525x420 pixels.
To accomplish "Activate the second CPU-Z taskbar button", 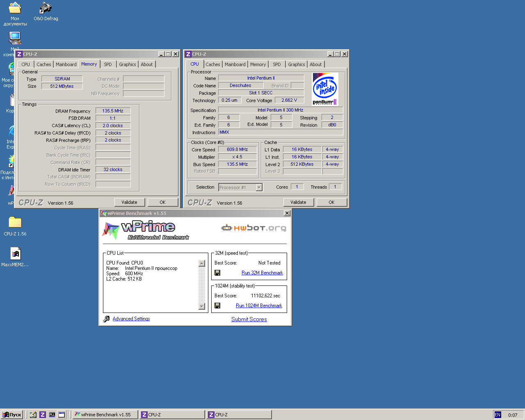I will click(239, 415).
